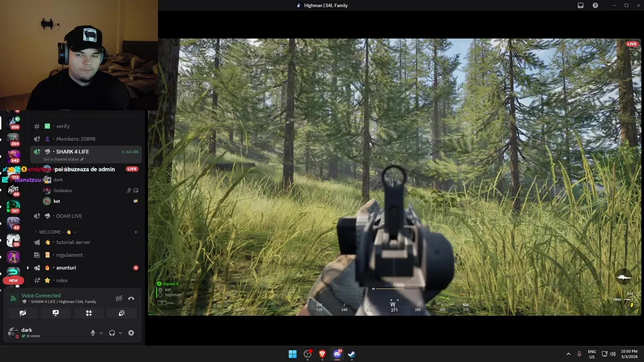Image resolution: width=644 pixels, height=362 pixels.
Task: Open server with 42 badge
Action: (14, 224)
